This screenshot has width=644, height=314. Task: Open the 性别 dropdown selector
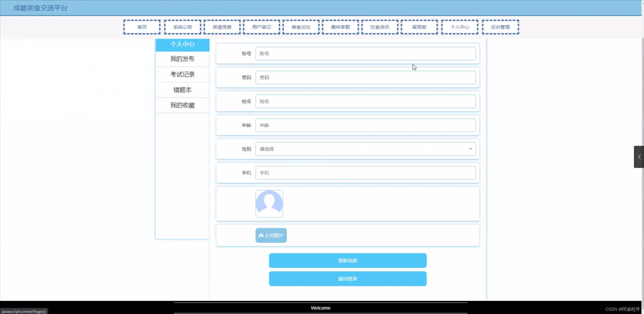coord(365,149)
